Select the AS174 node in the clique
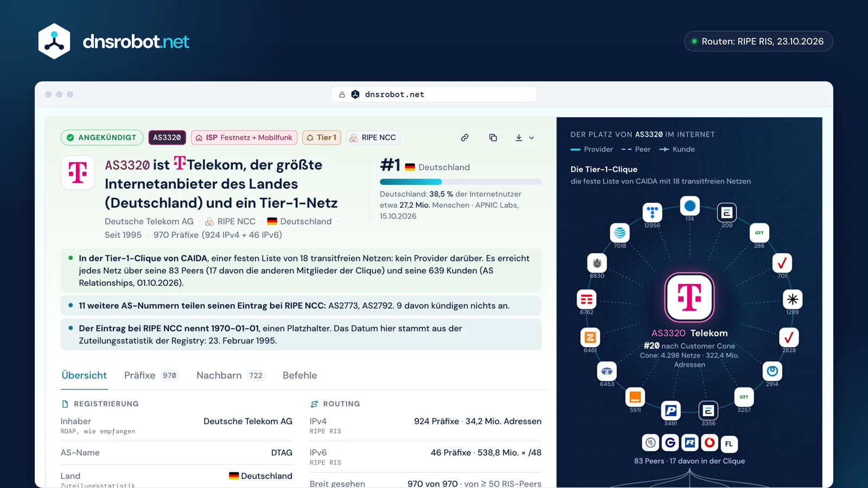 pos(690,206)
